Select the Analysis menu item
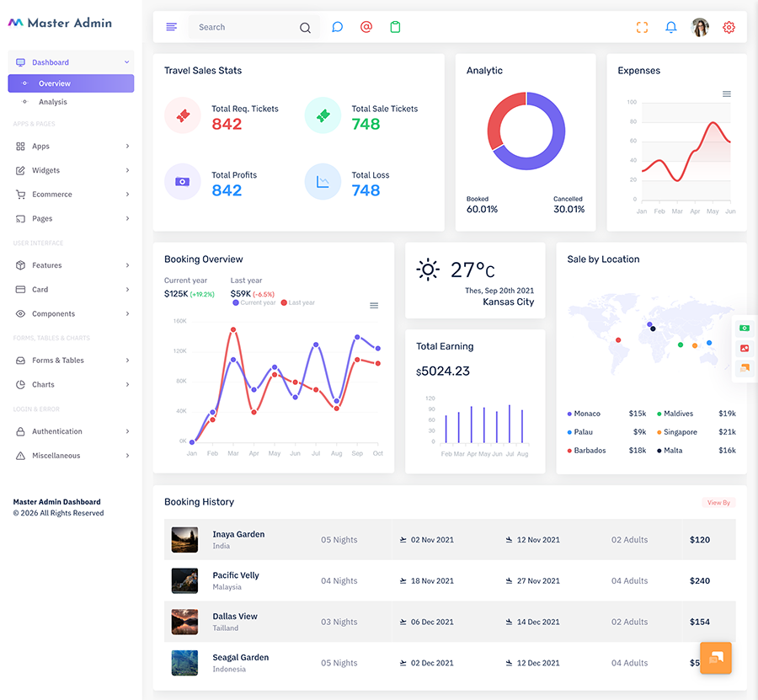758x700 pixels. coord(53,102)
